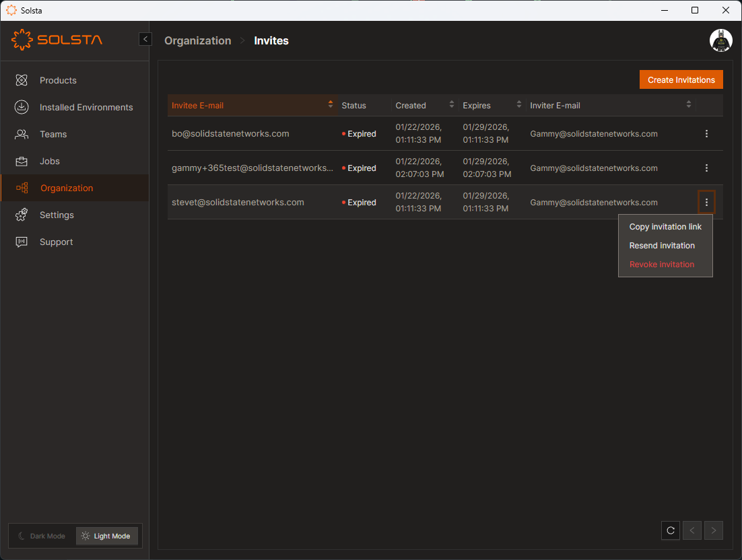Maximize the Solsta window
This screenshot has width=742, height=560.
point(695,10)
